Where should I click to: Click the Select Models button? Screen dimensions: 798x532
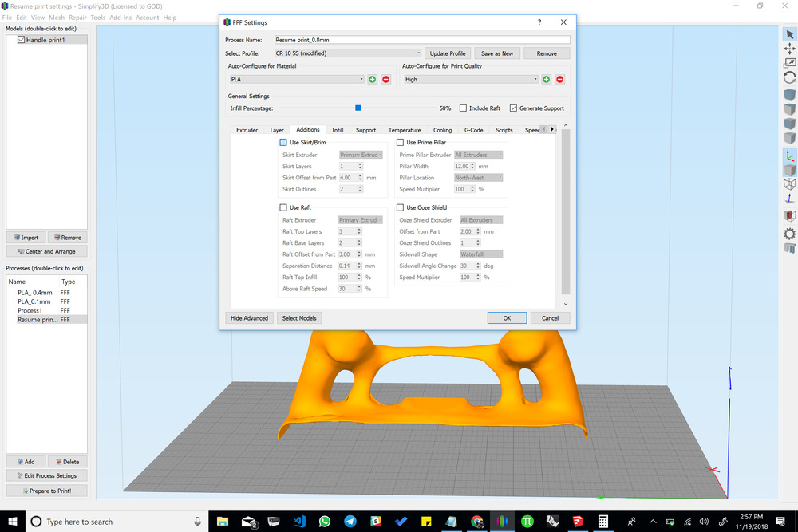pyautogui.click(x=299, y=318)
